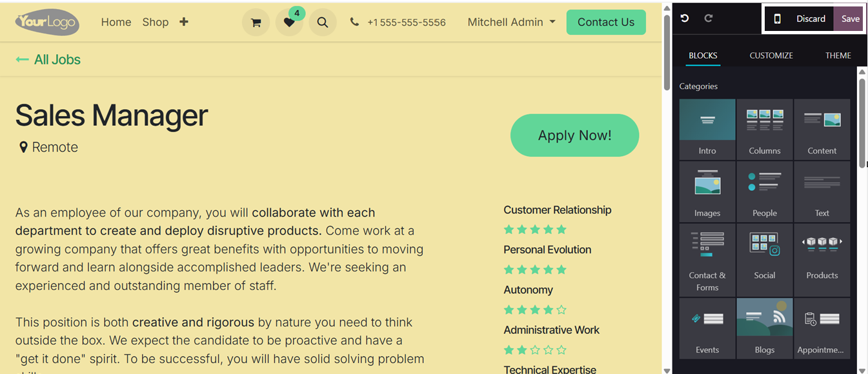The height and width of the screenshot is (374, 868).
Task: Open the Blocks tab
Action: [x=703, y=55]
